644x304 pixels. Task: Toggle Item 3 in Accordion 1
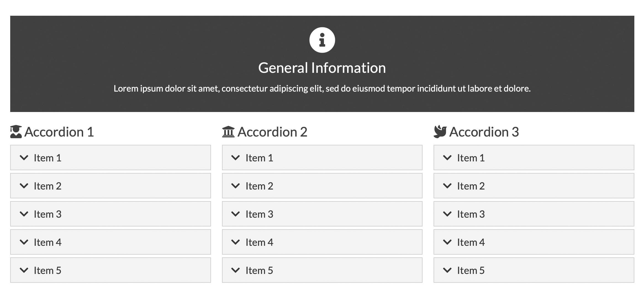(x=110, y=214)
